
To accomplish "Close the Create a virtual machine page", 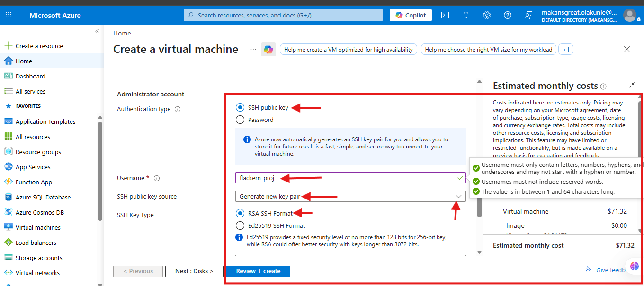I will (627, 49).
